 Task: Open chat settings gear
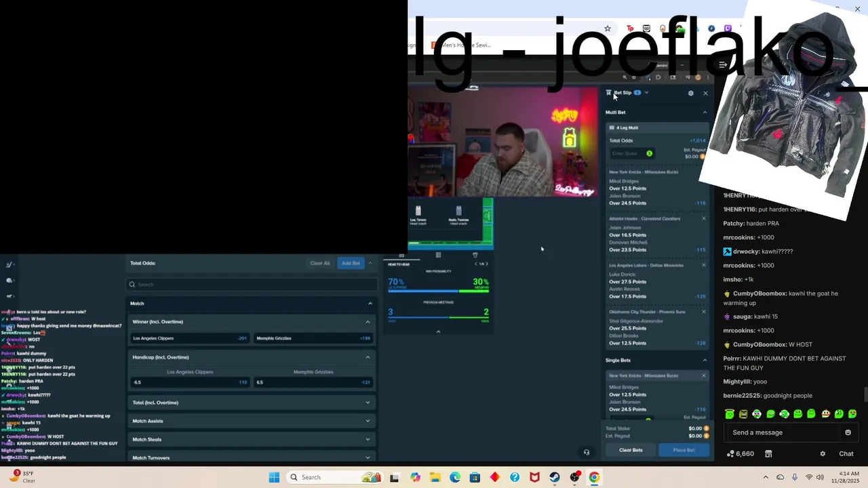(823, 454)
